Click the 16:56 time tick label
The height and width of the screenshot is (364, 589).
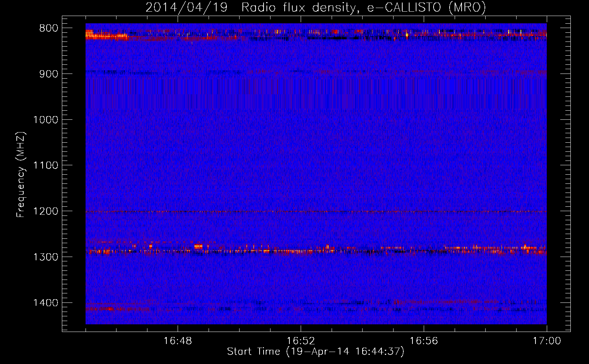[x=424, y=341]
